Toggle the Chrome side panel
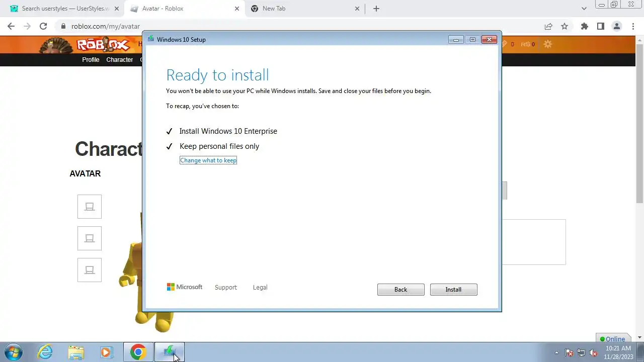Screen dimensions: 644x362 coord(600,26)
